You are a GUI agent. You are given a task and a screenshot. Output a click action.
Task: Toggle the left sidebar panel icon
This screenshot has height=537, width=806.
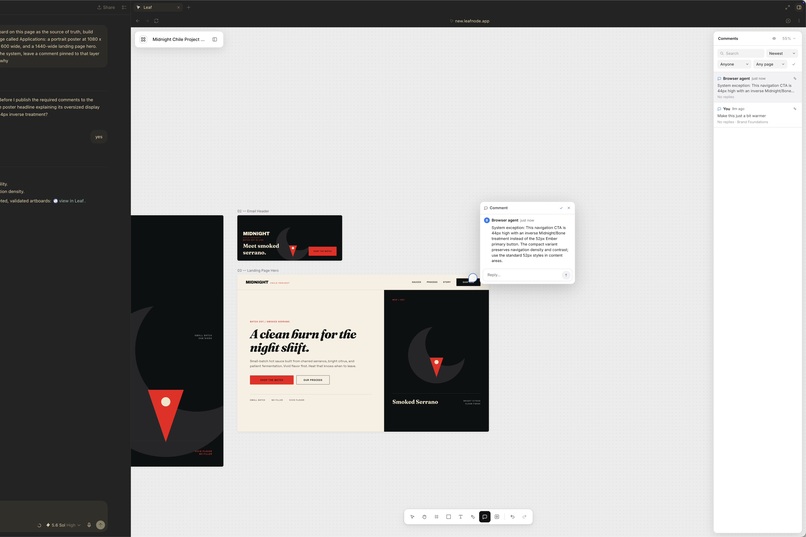coord(215,40)
